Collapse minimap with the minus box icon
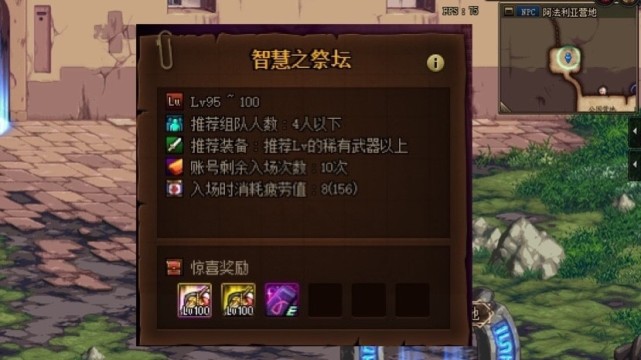The width and height of the screenshot is (641, 360). point(509,11)
